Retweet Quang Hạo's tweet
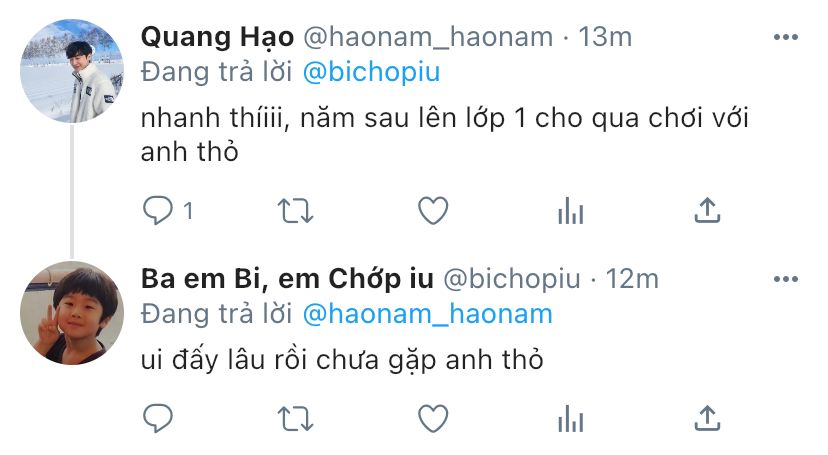Screen dimensions: 828x455 click(x=296, y=211)
